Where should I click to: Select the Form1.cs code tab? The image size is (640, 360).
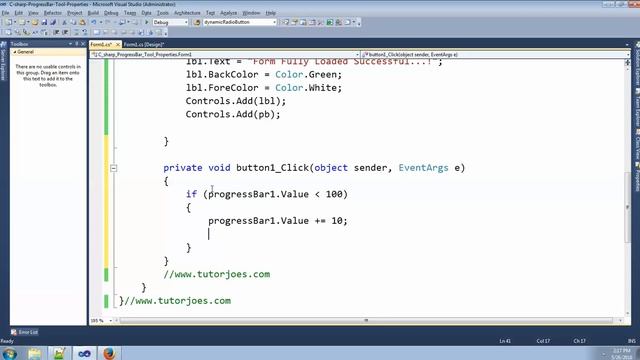[x=102, y=44]
